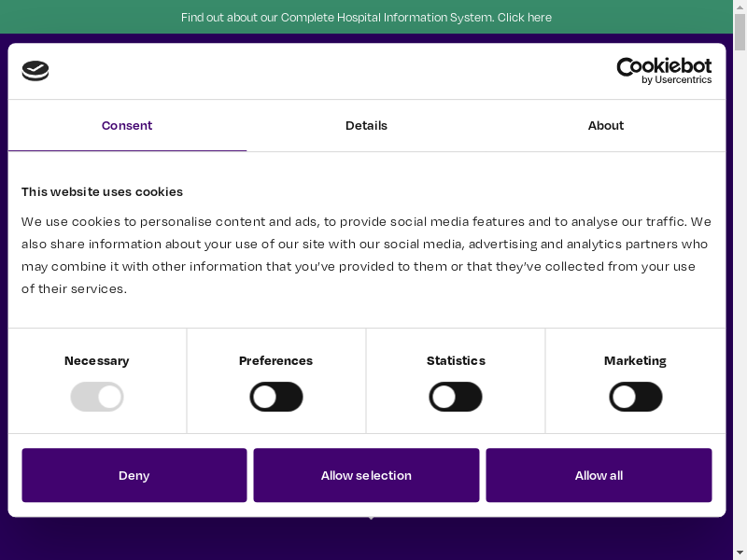Screen dimensions: 747x560
Task: Click the Cookiebot round logo icon
Action: [35, 71]
